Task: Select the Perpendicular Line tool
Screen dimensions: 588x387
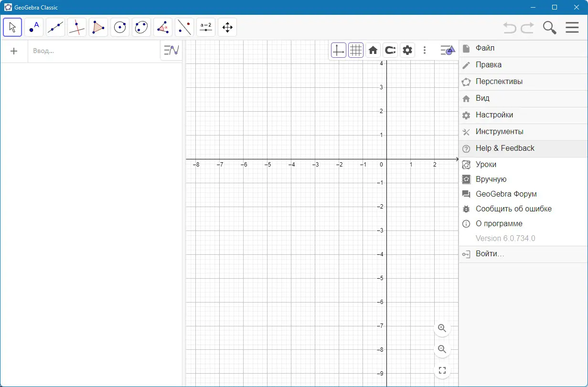Action: pos(77,27)
